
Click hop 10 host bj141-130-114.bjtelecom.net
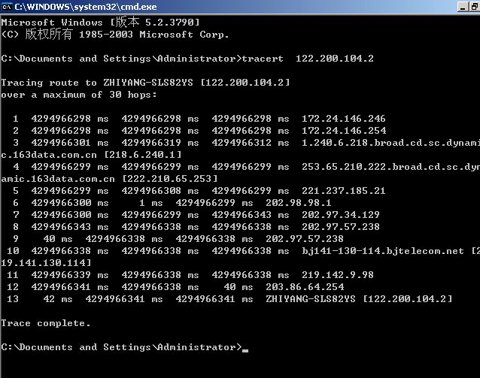click(383, 251)
